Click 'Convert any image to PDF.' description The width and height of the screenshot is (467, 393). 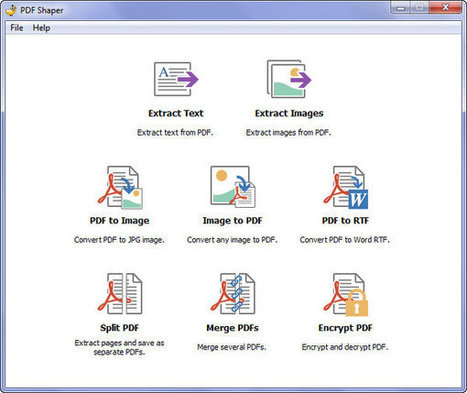232,240
